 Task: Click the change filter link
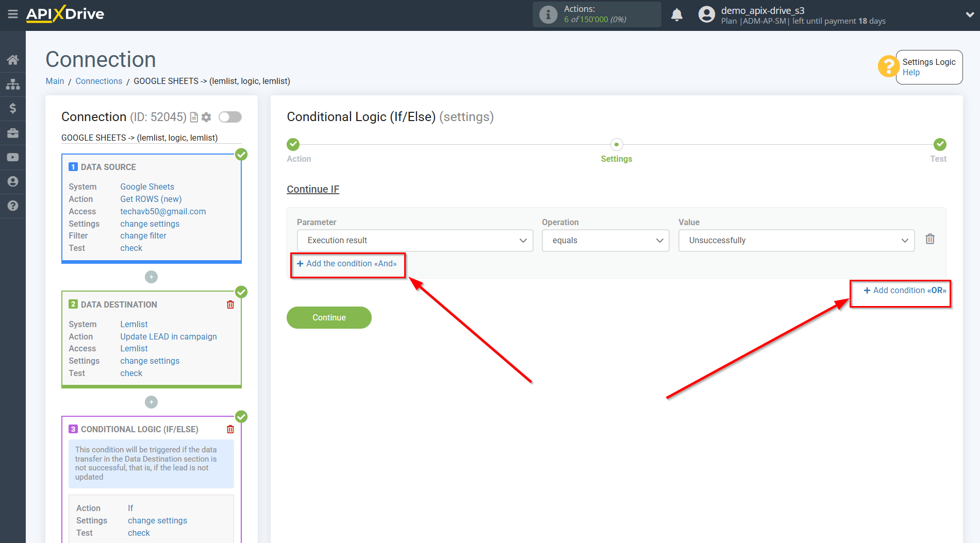[143, 235]
